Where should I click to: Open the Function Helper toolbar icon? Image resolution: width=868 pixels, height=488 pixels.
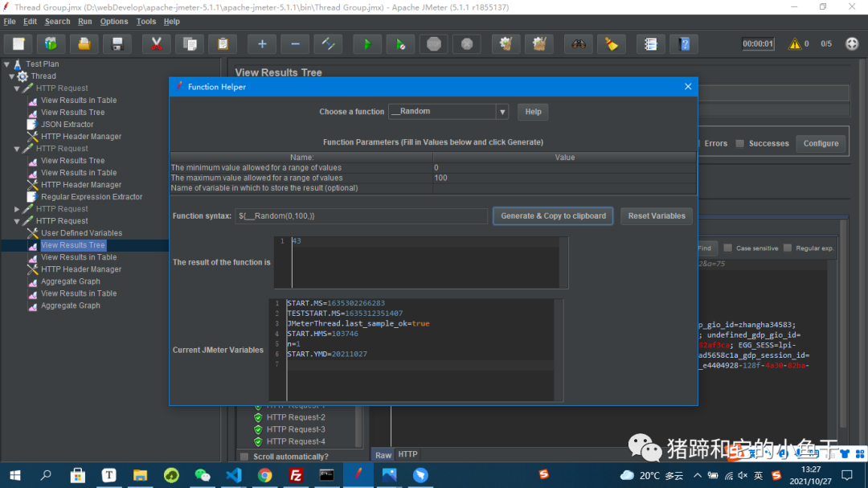click(x=651, y=43)
